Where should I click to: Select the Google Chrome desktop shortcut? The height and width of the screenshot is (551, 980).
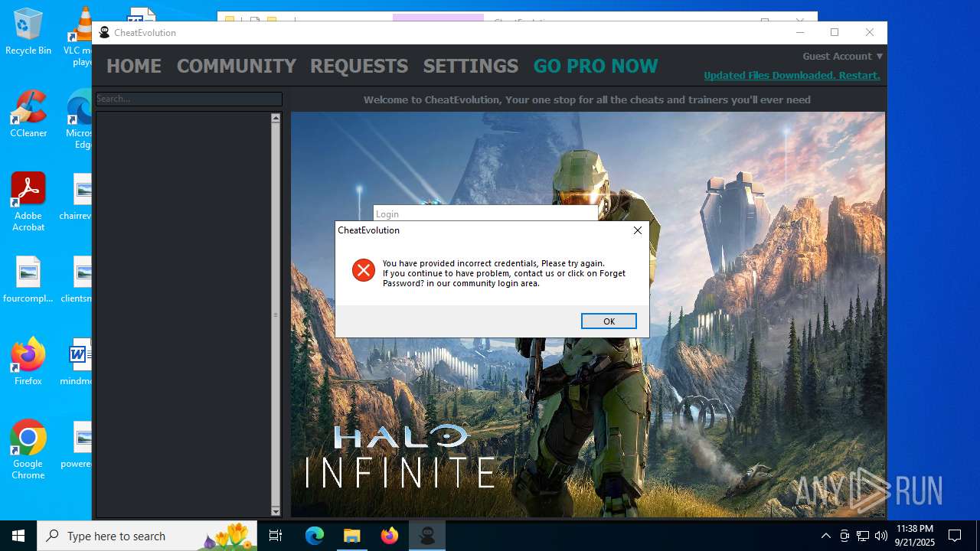pos(28,450)
